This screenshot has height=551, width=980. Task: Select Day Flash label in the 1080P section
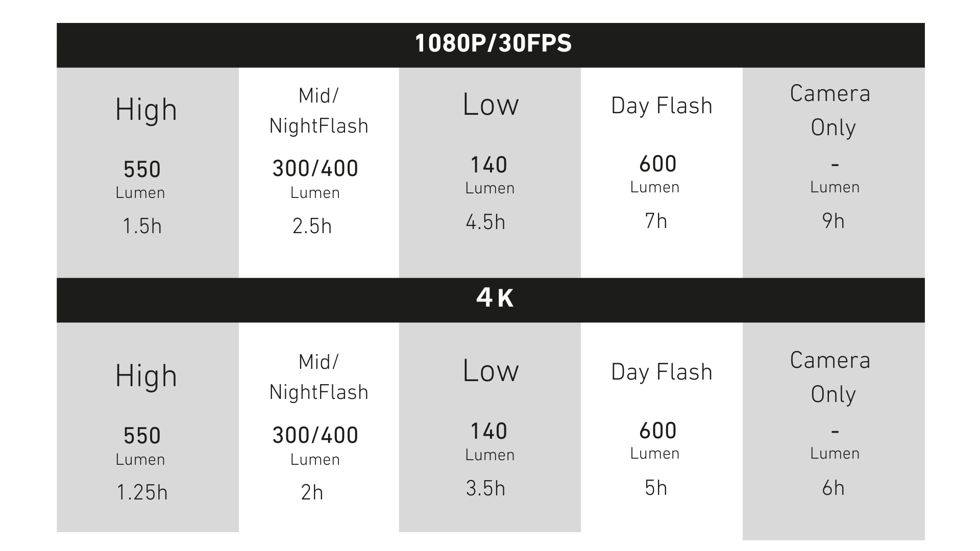click(661, 106)
